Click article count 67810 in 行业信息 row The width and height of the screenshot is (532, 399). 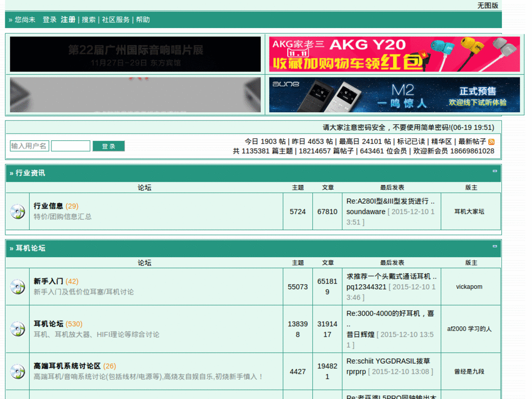click(327, 212)
